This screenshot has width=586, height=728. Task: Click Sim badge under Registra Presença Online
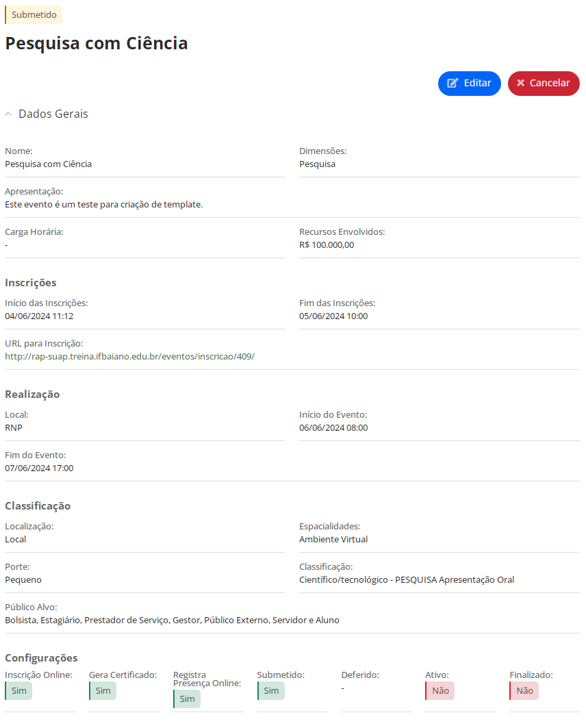pos(187,699)
